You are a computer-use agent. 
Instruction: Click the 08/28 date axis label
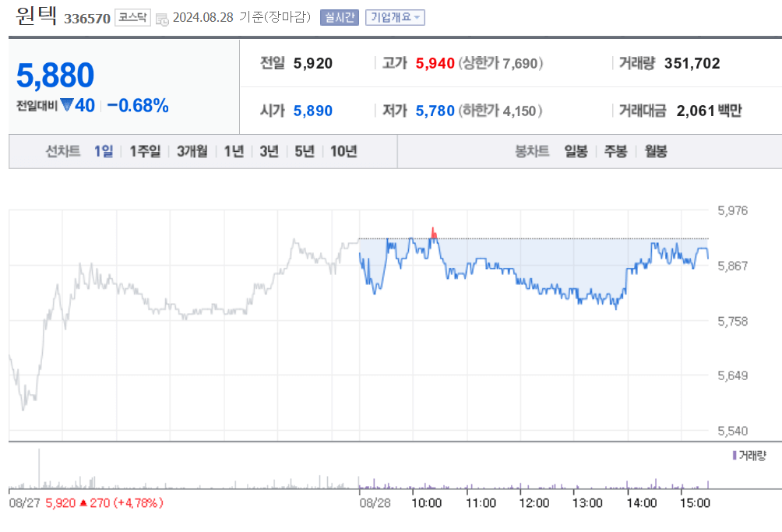375,502
